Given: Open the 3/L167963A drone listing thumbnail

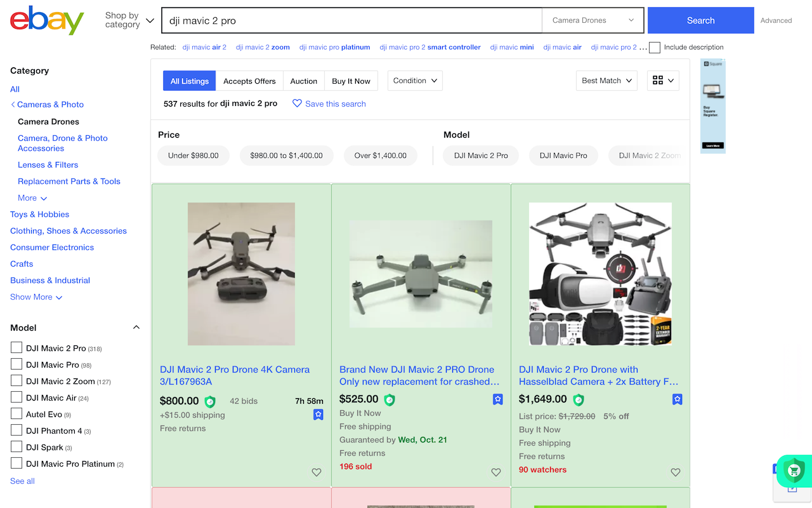Looking at the screenshot, I should 241,274.
